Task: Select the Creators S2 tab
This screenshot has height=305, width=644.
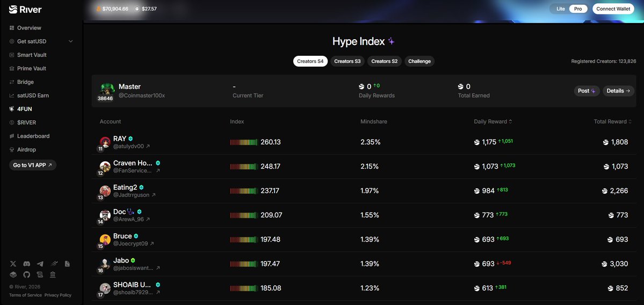Action: coord(384,61)
